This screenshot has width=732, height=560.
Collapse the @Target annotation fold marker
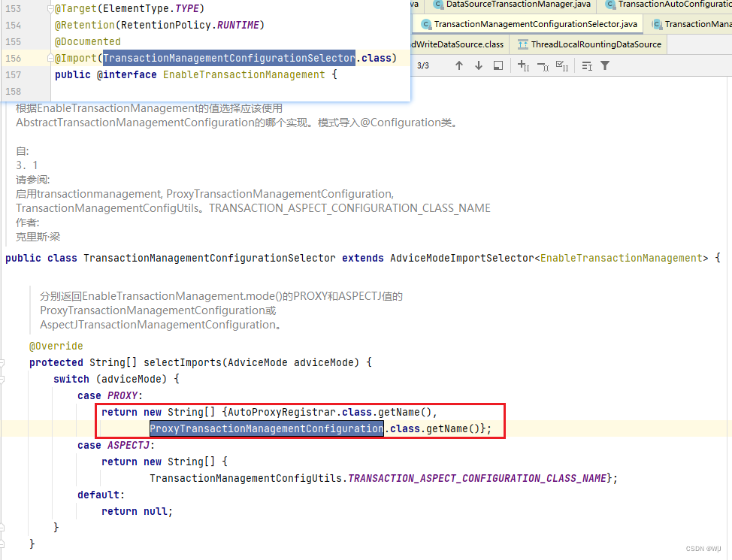pos(50,8)
